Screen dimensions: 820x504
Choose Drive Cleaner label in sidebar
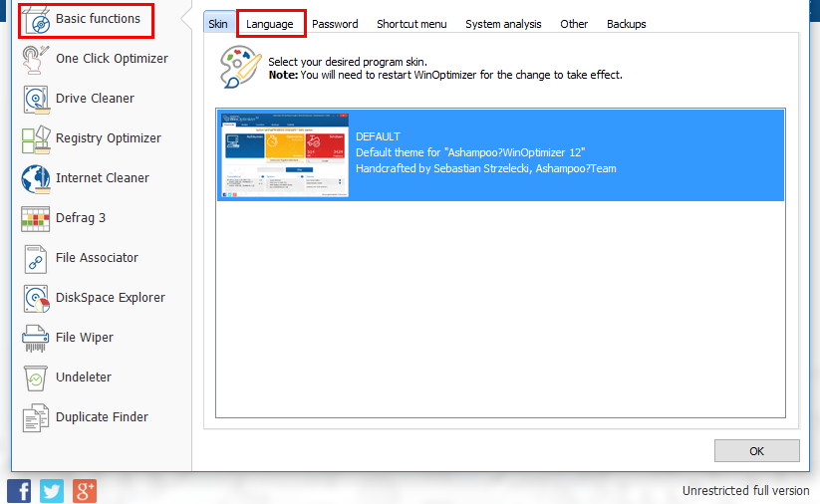(x=96, y=99)
